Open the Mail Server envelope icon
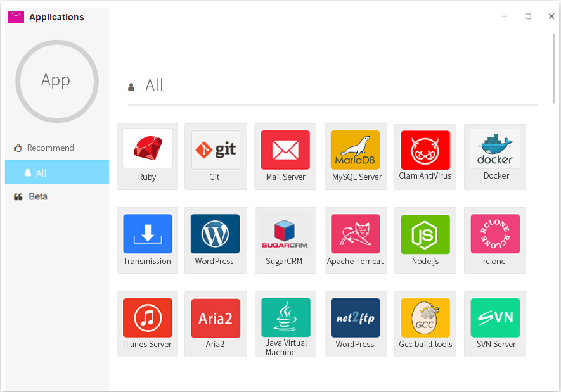This screenshot has width=561, height=392. (285, 149)
